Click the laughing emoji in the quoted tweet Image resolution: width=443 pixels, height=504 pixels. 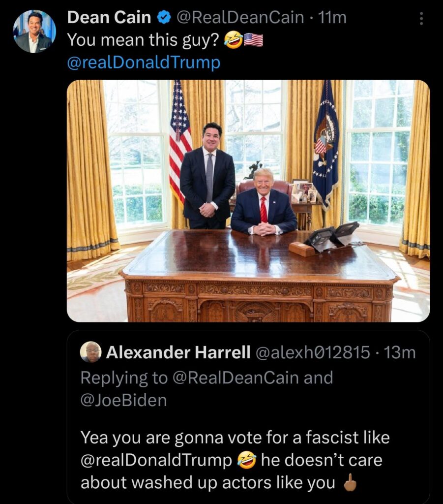pyautogui.click(x=247, y=460)
